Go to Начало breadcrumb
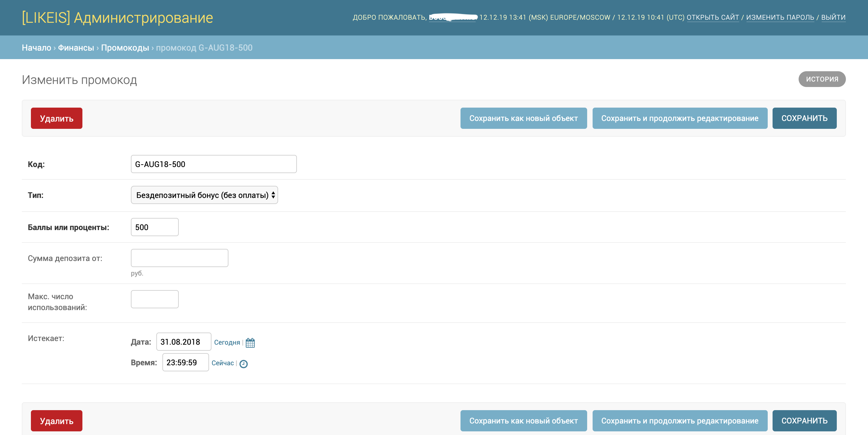868x435 pixels. tap(36, 48)
